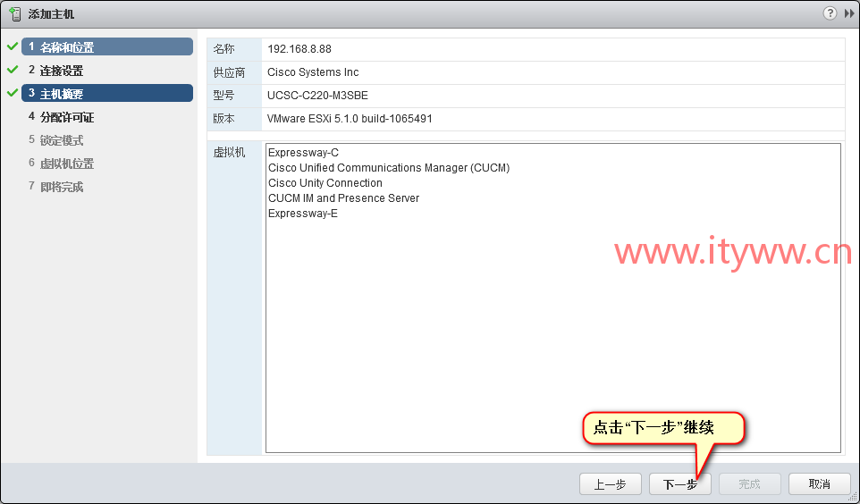Click the 名称 field label
The width and height of the screenshot is (860, 504).
223,49
